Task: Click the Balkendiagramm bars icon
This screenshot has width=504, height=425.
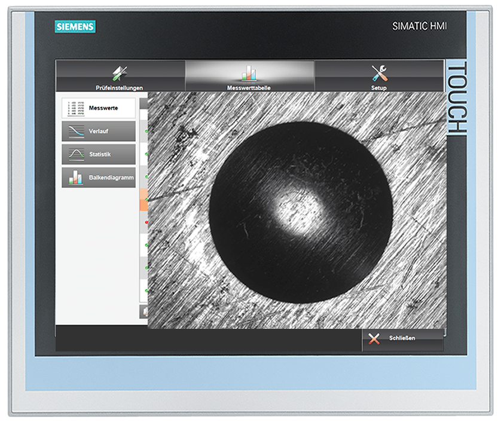Action: point(75,178)
